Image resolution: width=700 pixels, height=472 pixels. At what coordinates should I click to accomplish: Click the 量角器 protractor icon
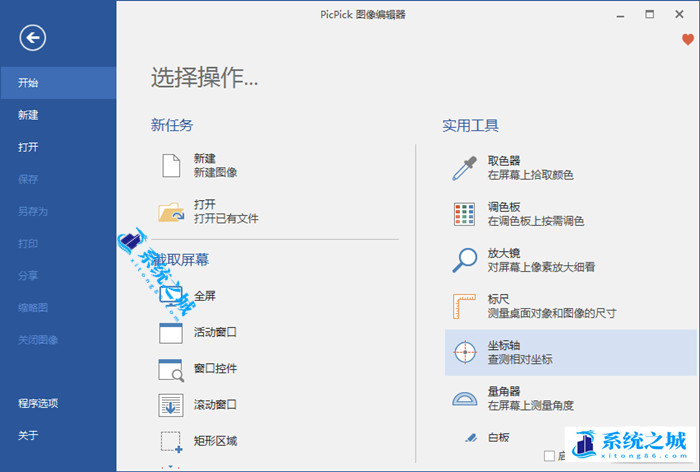tap(465, 398)
